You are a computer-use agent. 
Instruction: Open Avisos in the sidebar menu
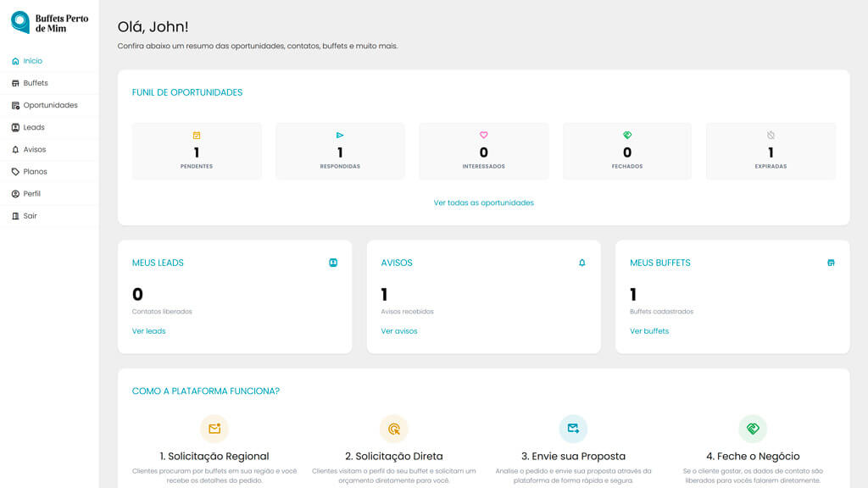pos(49,149)
